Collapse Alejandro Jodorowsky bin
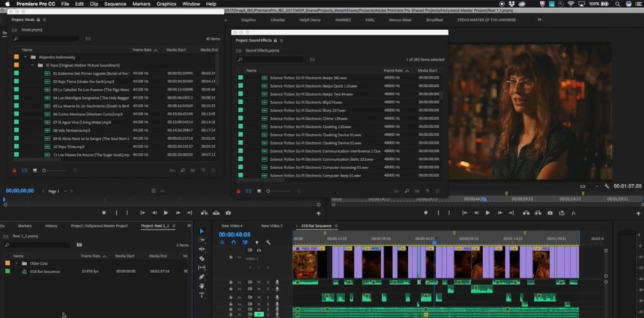 point(25,57)
